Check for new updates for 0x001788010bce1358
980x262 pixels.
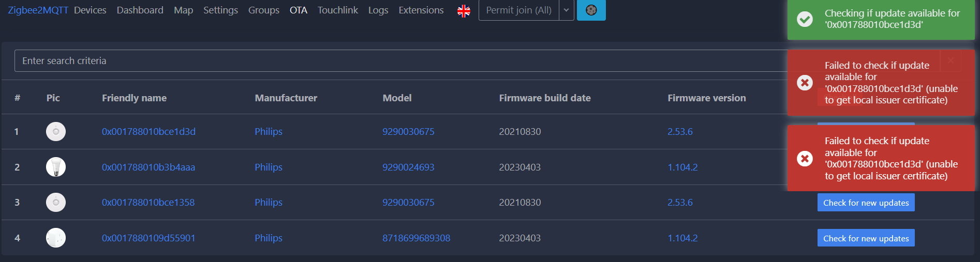tap(866, 203)
